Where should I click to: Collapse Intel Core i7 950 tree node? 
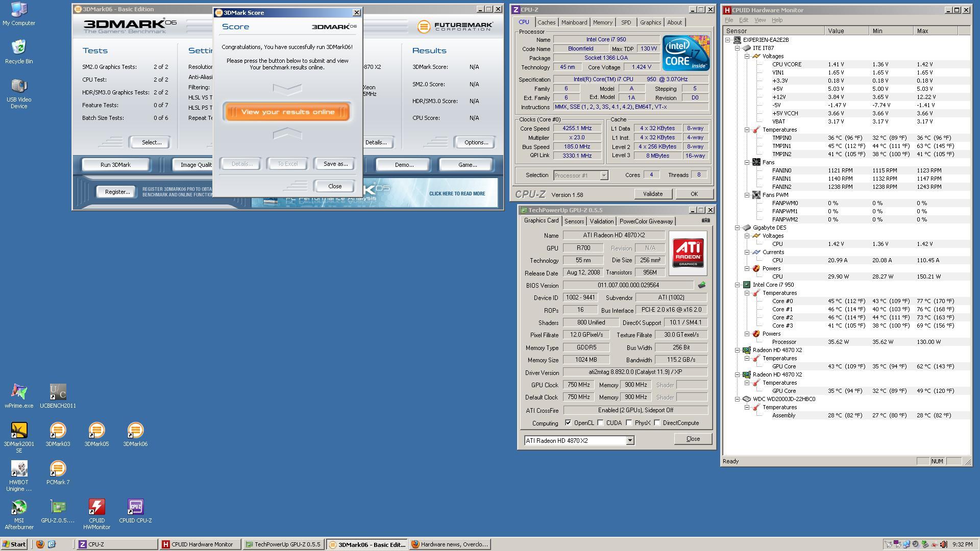click(x=738, y=285)
